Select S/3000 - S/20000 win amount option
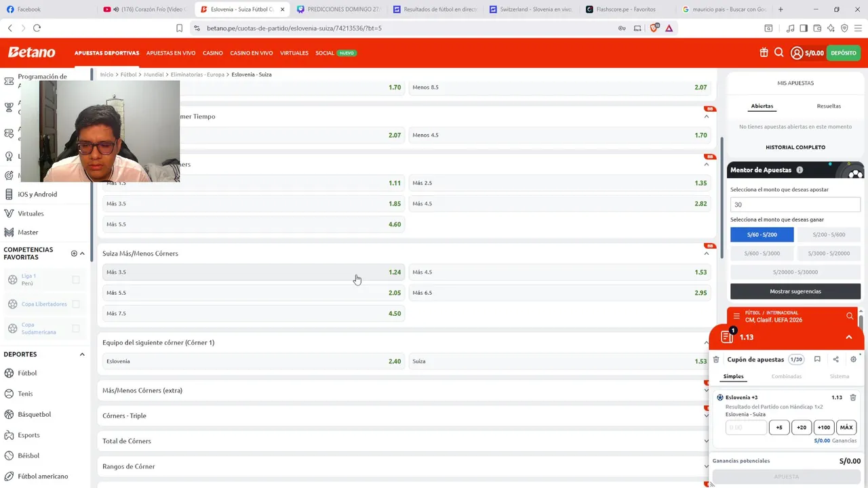 click(x=829, y=253)
